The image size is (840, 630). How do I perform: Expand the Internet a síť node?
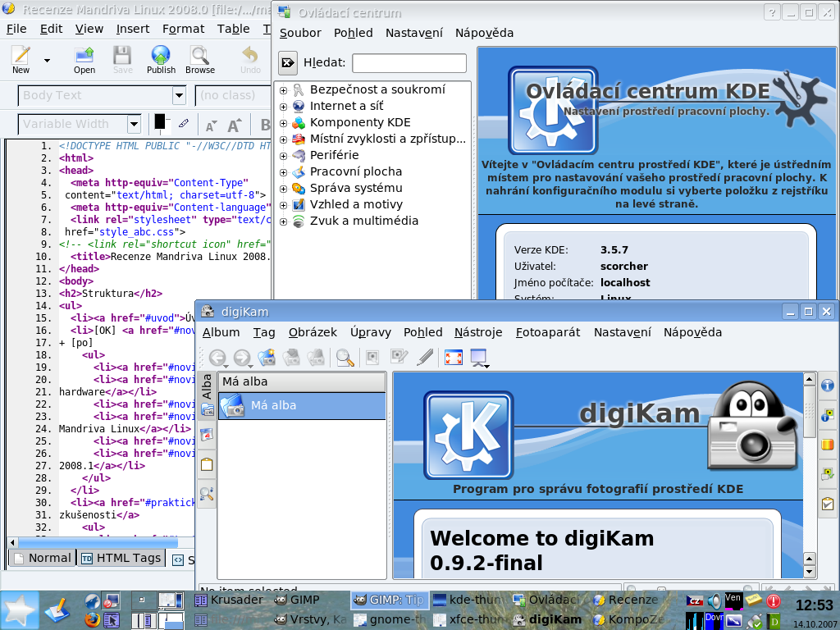[x=283, y=107]
